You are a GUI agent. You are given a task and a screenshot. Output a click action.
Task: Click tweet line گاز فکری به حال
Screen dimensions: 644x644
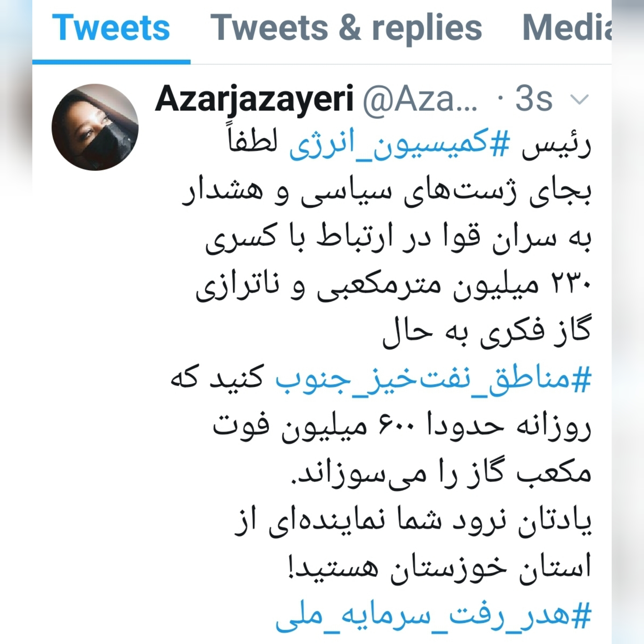[x=487, y=332]
